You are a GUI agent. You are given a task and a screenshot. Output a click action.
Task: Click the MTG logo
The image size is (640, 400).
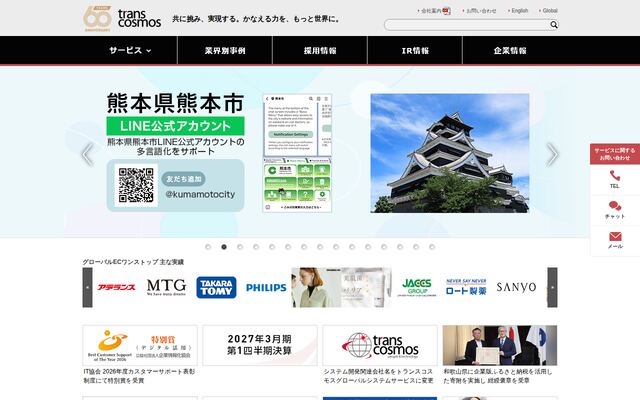(166, 287)
